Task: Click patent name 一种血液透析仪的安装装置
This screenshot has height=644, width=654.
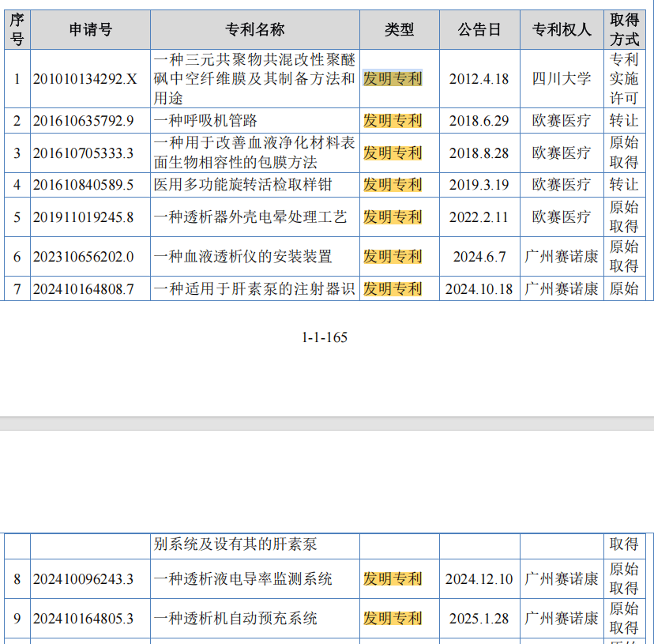Action: coord(242,256)
